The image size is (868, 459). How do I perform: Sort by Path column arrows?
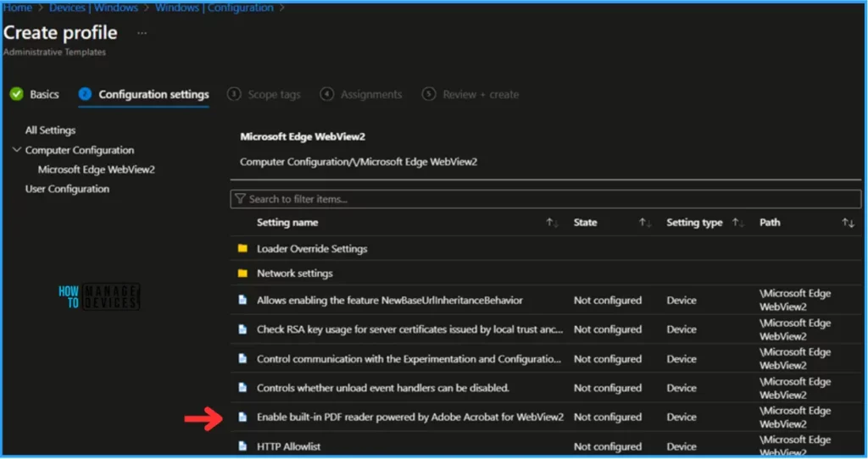click(848, 223)
